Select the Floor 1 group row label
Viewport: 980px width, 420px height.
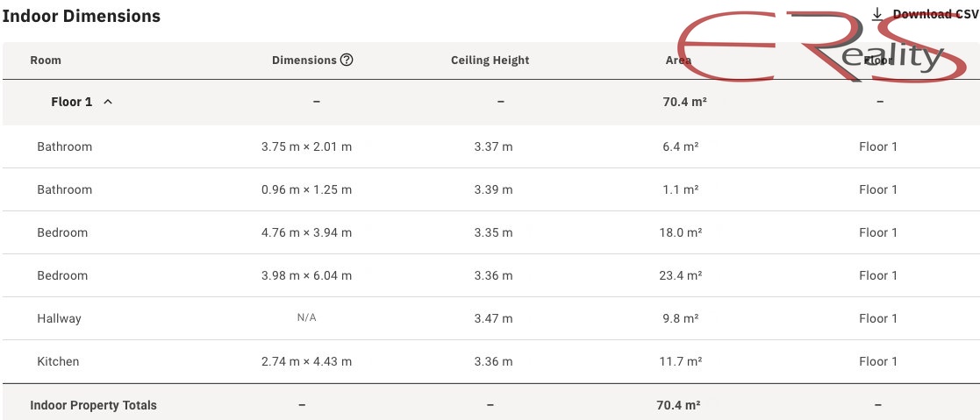point(71,102)
